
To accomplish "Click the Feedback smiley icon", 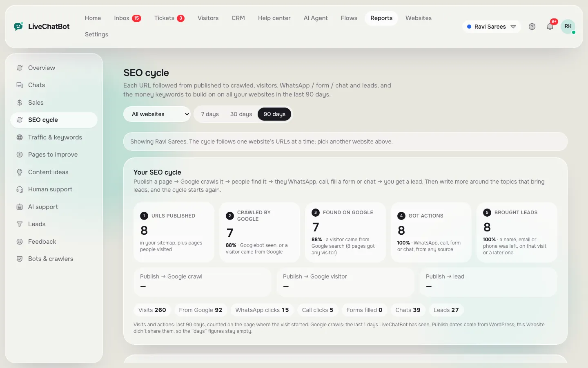I will (x=20, y=242).
